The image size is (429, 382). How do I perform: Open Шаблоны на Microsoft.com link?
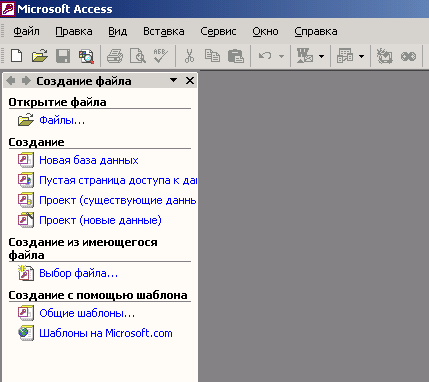[x=106, y=333]
